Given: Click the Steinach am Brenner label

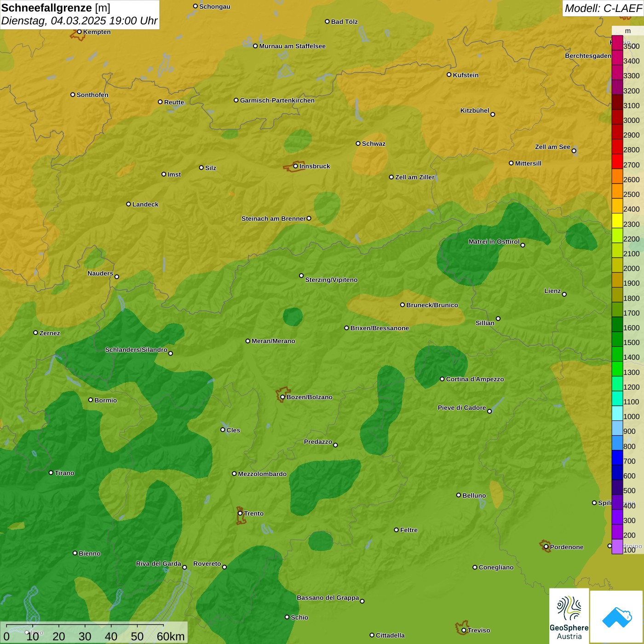Looking at the screenshot, I should point(274,218).
